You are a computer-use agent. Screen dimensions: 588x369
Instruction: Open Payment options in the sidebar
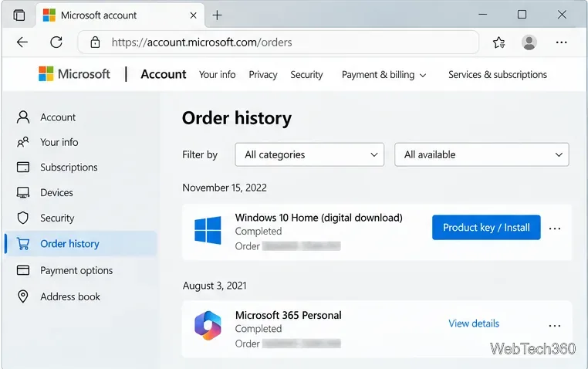coord(80,270)
